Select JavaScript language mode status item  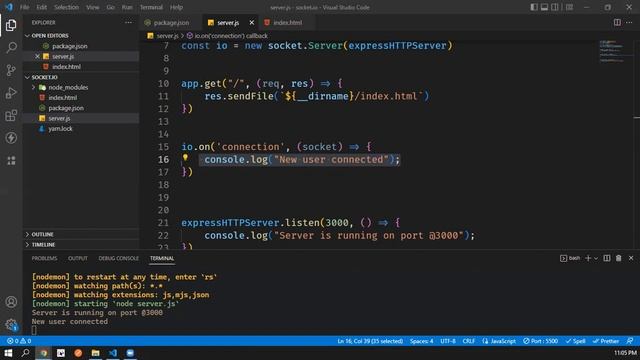499,341
